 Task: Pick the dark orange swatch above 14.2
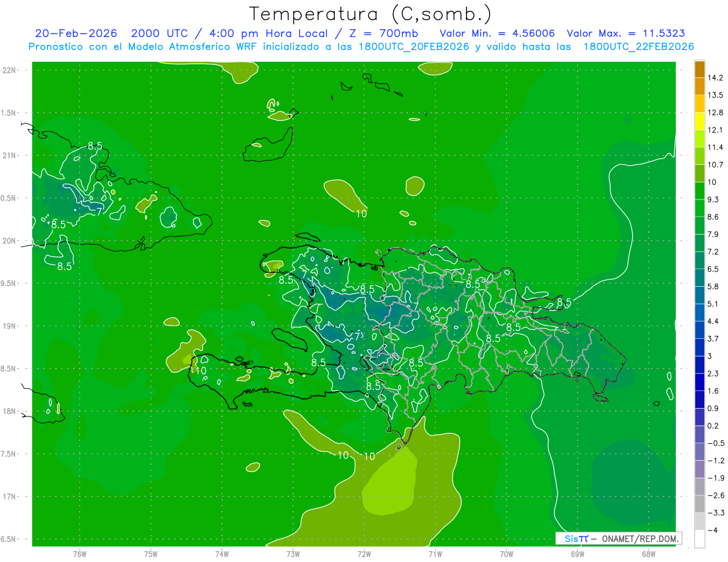click(699, 69)
